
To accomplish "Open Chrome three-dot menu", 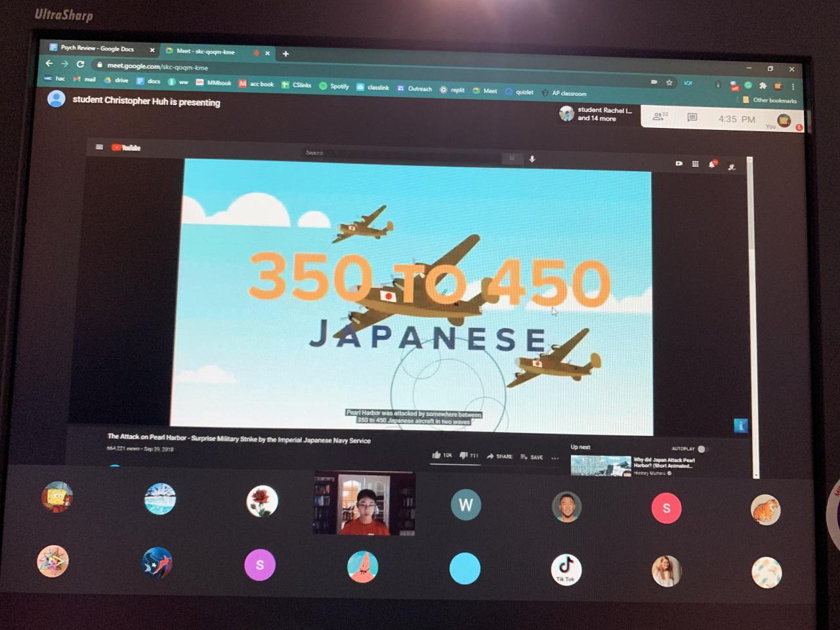I will click(x=793, y=87).
